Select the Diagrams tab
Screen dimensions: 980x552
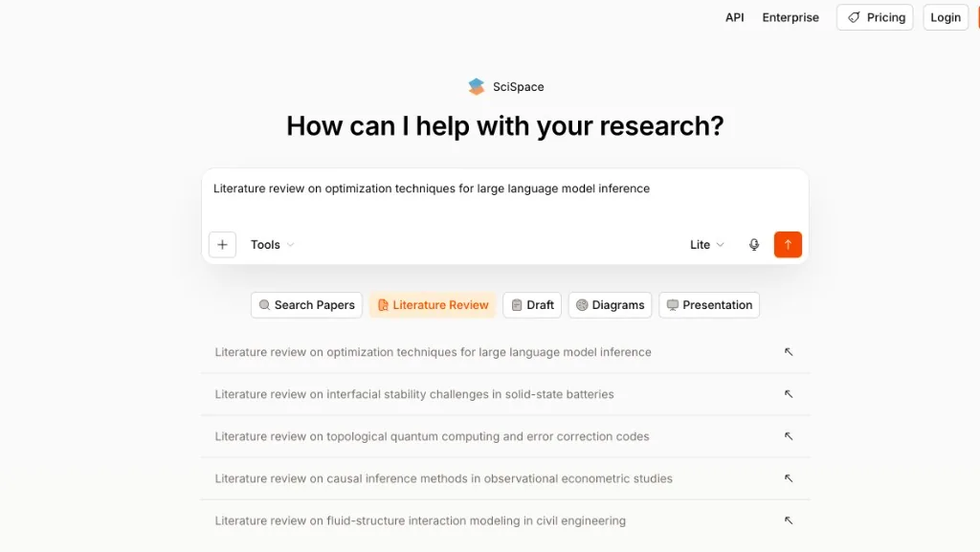(x=610, y=305)
